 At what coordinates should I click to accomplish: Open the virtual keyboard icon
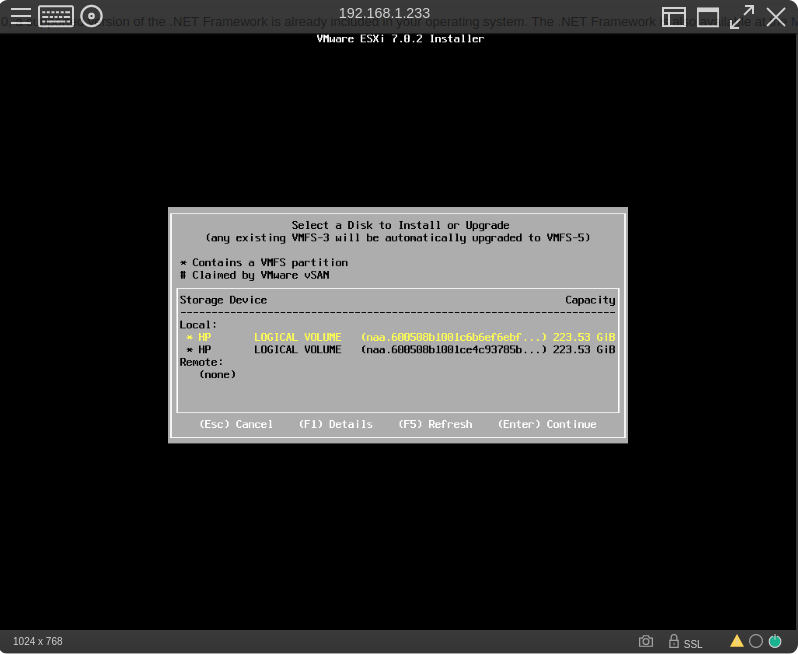[x=56, y=16]
